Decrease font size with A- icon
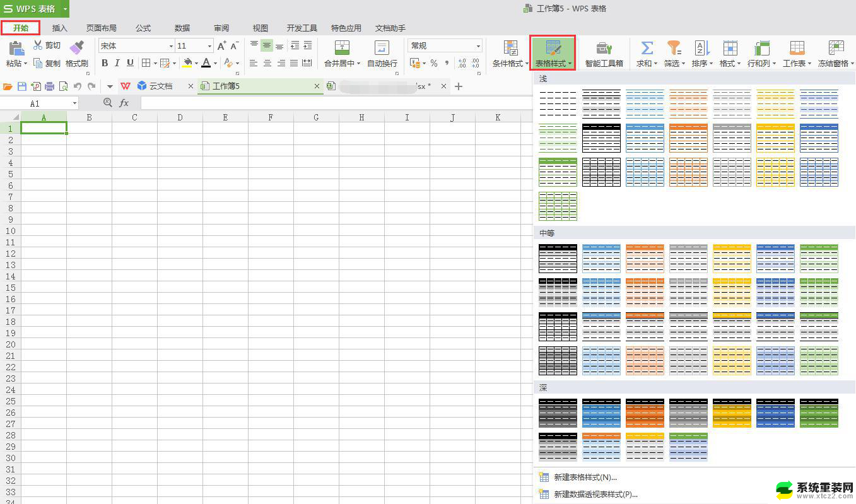Viewport: 856px width, 504px height. (235, 45)
